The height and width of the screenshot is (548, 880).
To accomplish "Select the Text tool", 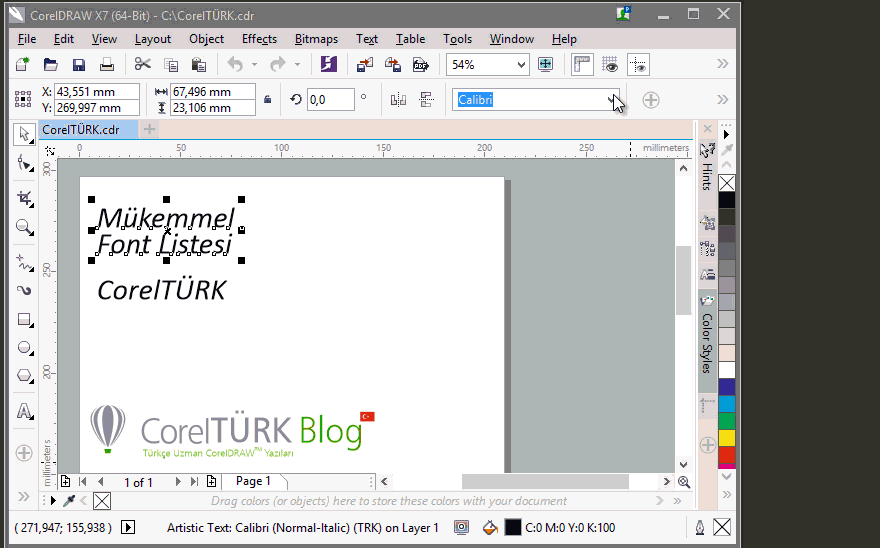I will (24, 411).
